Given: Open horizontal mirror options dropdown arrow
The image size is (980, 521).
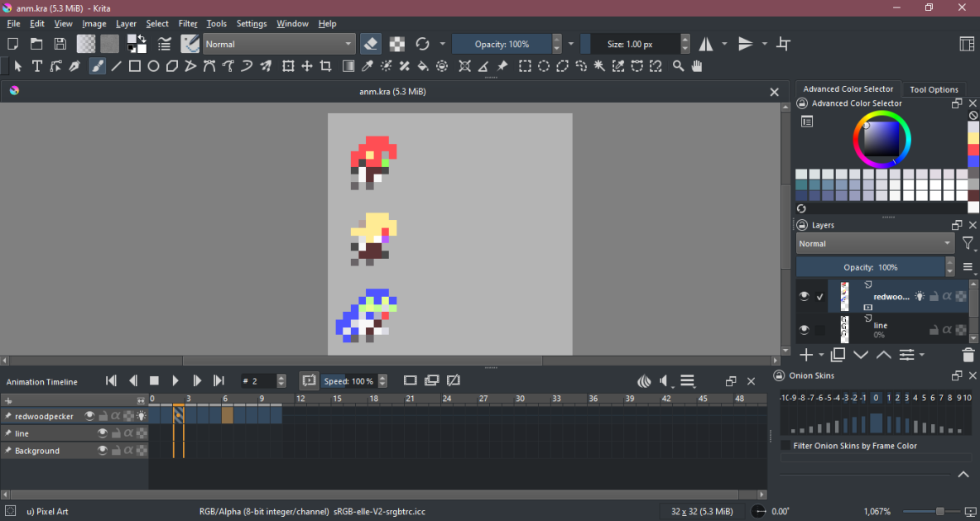Looking at the screenshot, I should 724,44.
